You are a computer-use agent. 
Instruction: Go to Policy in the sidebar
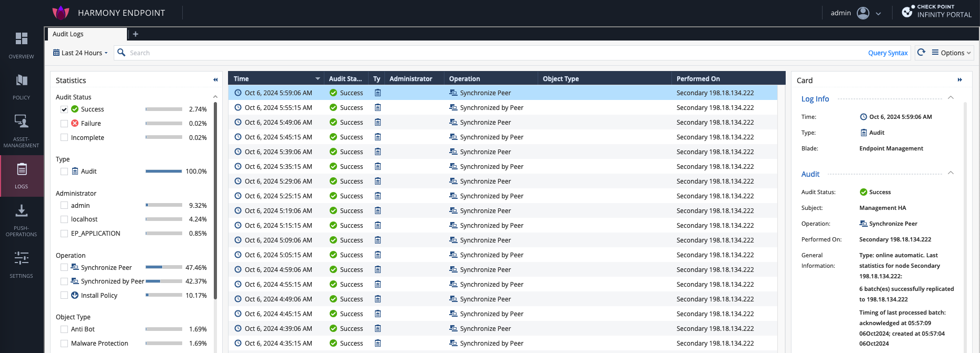point(21,86)
